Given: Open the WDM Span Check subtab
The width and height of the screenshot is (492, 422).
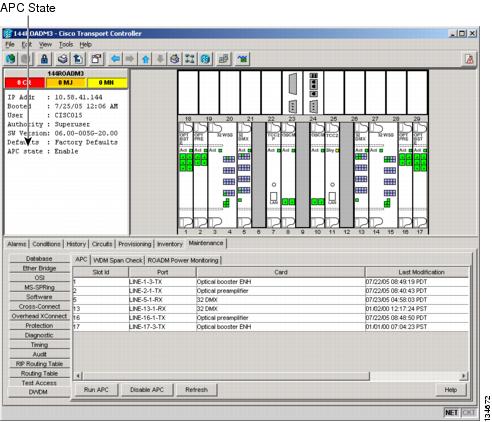Looking at the screenshot, I should click(118, 260).
